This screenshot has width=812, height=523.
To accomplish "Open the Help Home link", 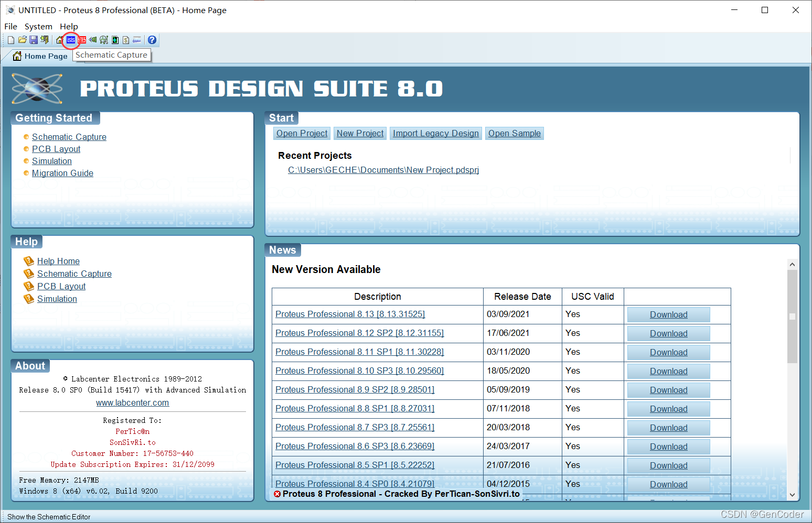I will pos(58,261).
